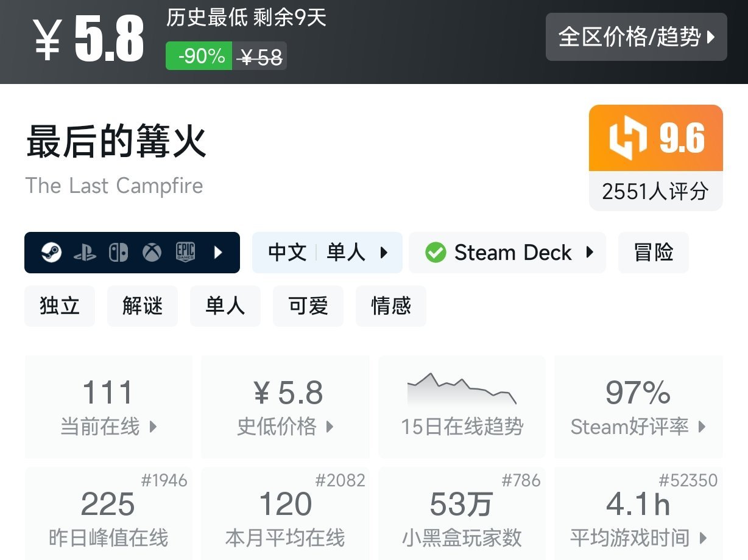Select the 解谜 tag
Image resolution: width=748 pixels, height=560 pixels.
tap(143, 306)
